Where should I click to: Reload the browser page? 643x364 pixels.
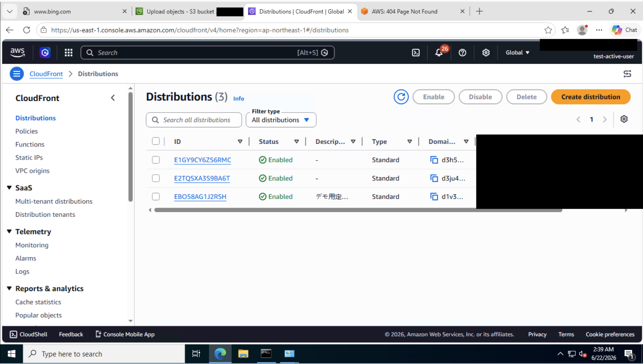[x=27, y=30]
